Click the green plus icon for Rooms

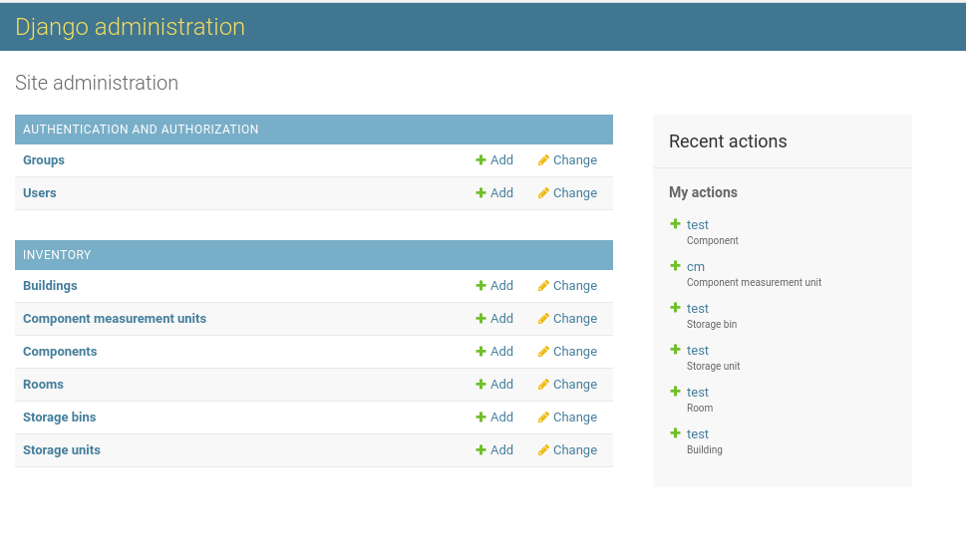481,385
